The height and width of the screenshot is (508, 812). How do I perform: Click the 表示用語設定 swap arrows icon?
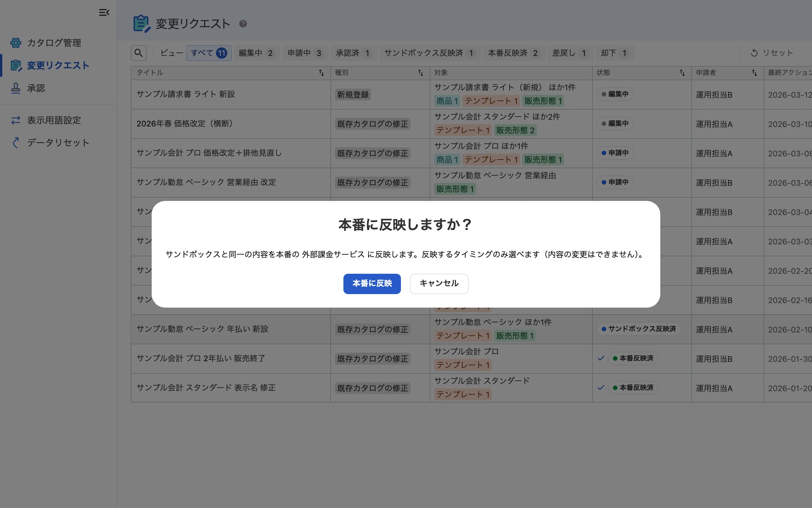click(16, 120)
